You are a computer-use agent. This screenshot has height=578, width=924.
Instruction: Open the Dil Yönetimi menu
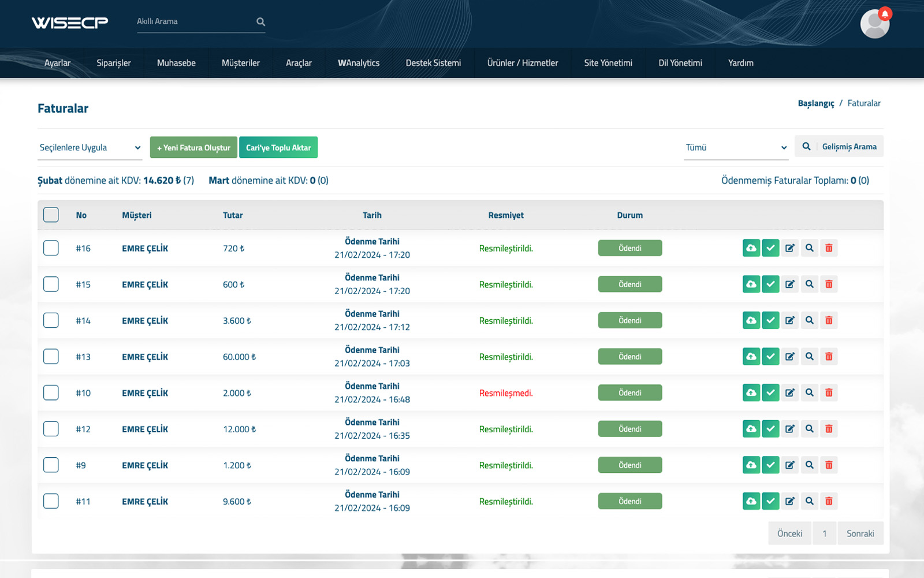[x=680, y=63]
